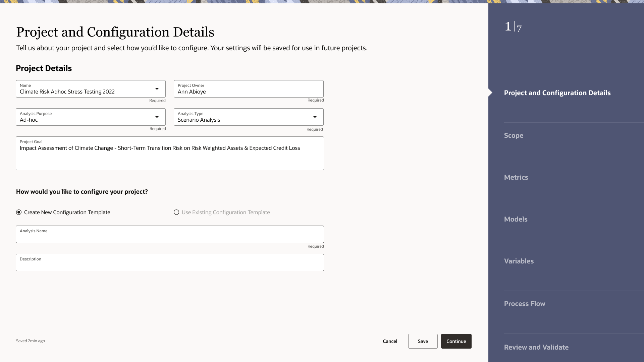
Task: Click the Save button
Action: click(423, 341)
